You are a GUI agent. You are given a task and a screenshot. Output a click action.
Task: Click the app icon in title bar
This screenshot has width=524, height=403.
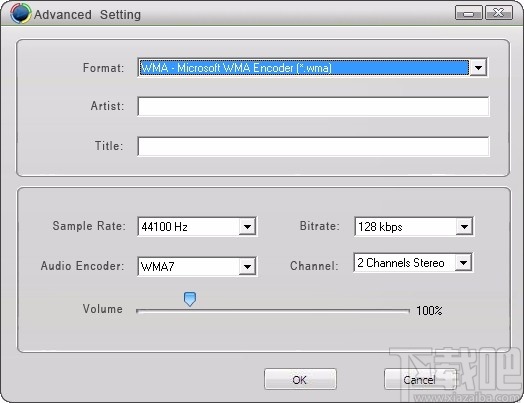coord(20,13)
